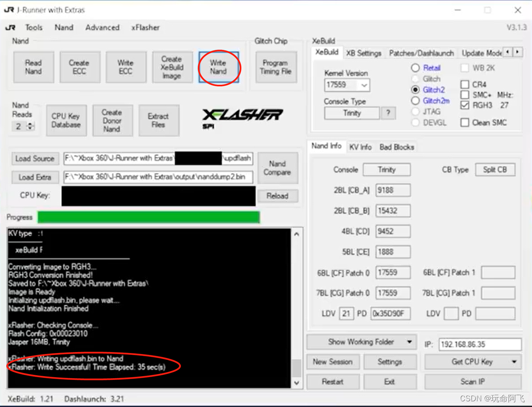
Task: Click the Read Nand button
Action: pyautogui.click(x=34, y=67)
